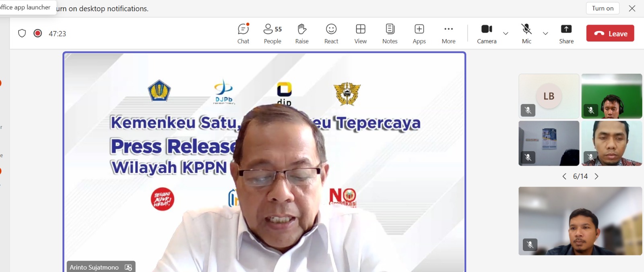Go to previous participant page

564,176
